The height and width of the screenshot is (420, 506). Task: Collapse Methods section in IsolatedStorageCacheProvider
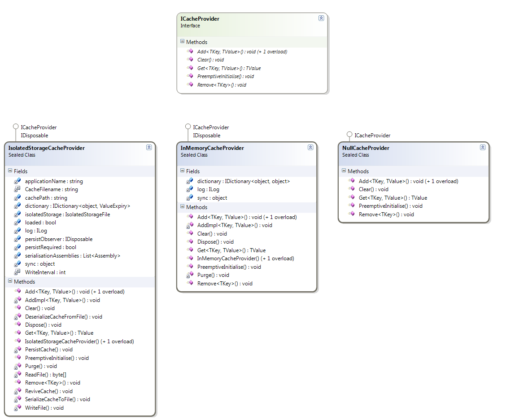tap(10, 281)
